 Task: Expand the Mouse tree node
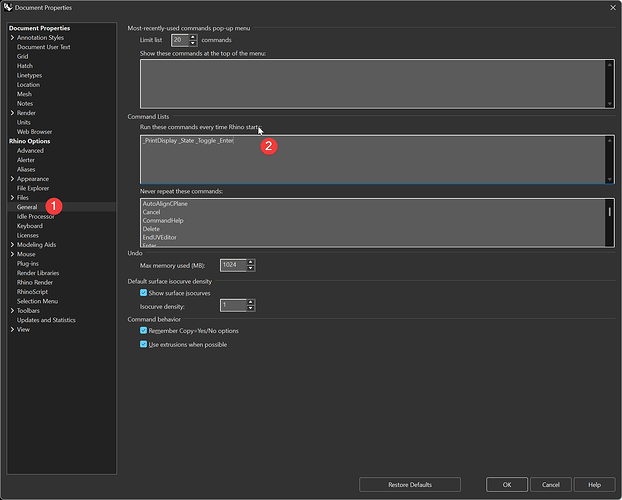click(12, 254)
